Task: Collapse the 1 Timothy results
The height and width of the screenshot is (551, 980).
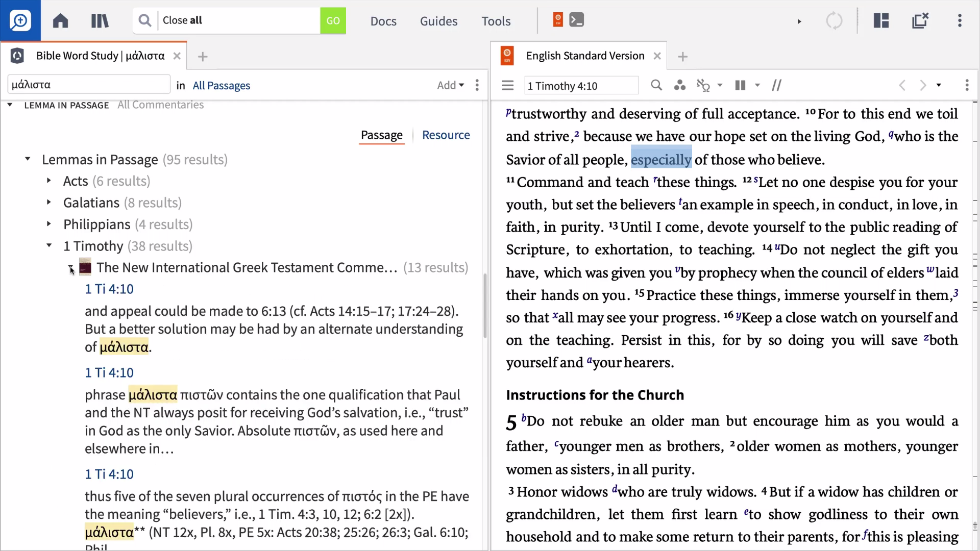Action: point(49,245)
